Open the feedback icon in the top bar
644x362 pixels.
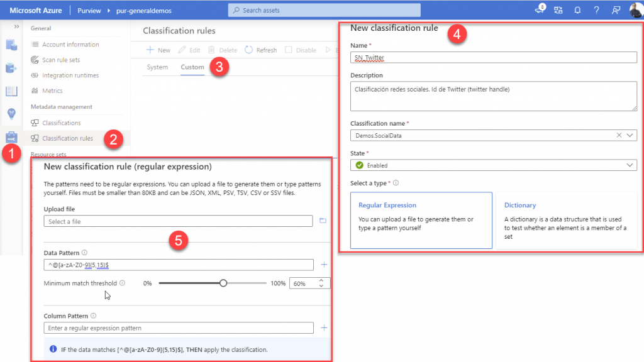coord(616,9)
